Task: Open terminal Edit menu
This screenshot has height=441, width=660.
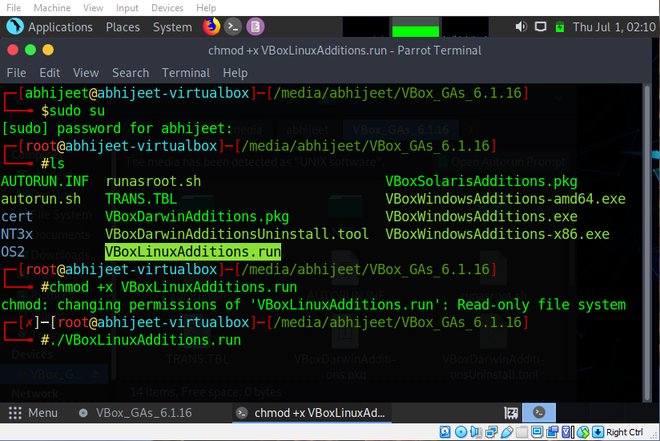Action: point(49,73)
